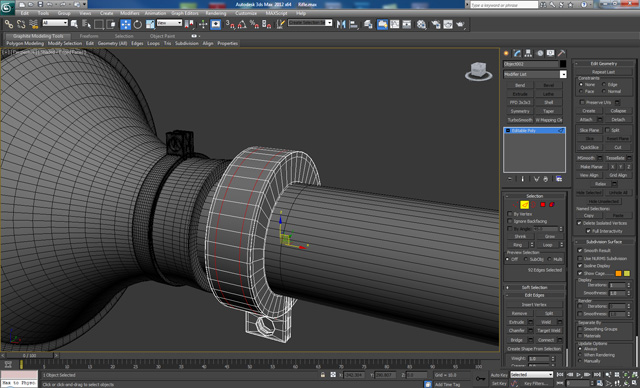Click the QuickSlice button

(589, 147)
